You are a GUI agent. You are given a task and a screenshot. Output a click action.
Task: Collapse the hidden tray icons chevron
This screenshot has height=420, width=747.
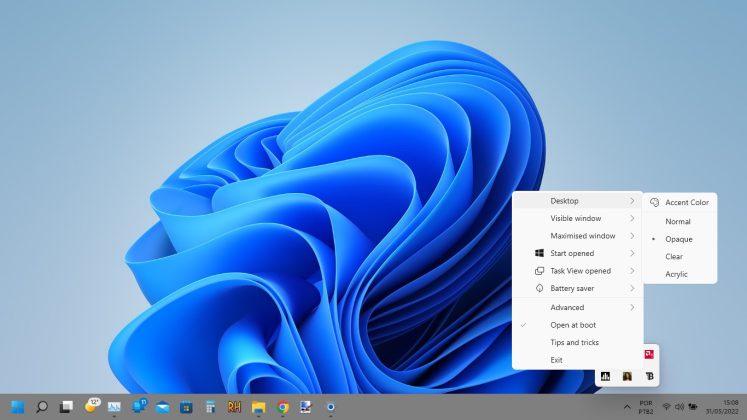(x=627, y=407)
